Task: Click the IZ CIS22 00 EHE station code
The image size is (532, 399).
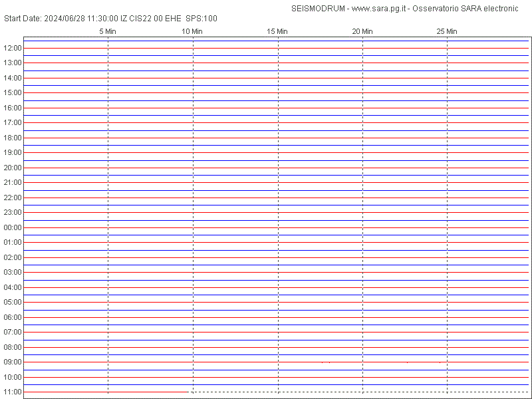Action: 151,19
